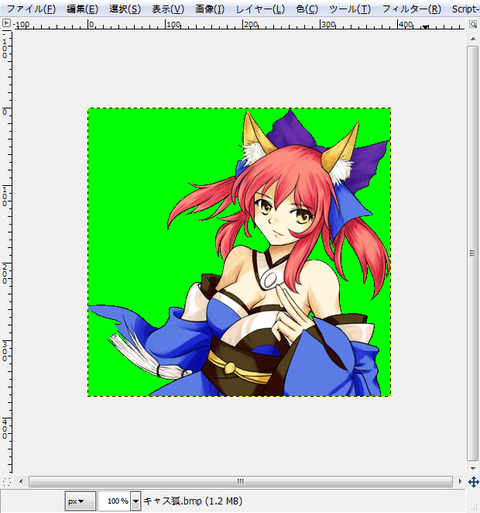The width and height of the screenshot is (480, 513).
Task: Open the 表示(V) menu
Action: click(x=168, y=9)
